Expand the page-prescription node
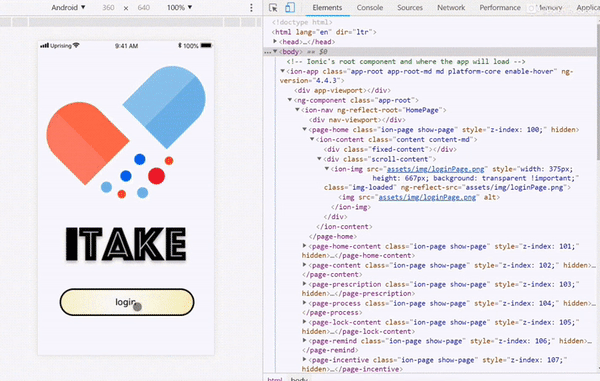Screen dimensions: 600x381 click(x=305, y=284)
